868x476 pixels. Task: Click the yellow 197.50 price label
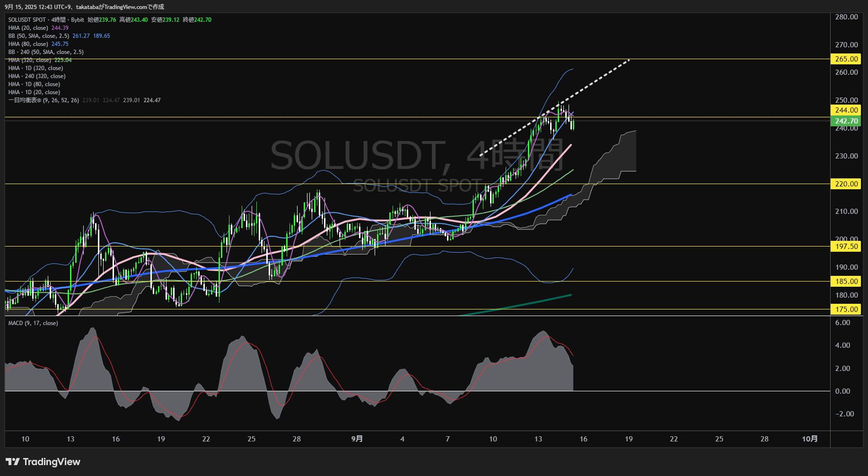[846, 247]
